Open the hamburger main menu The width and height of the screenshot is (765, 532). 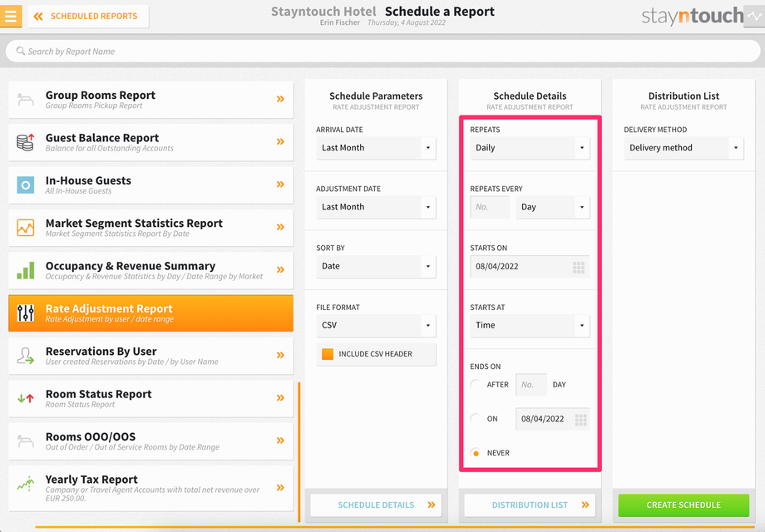[11, 16]
